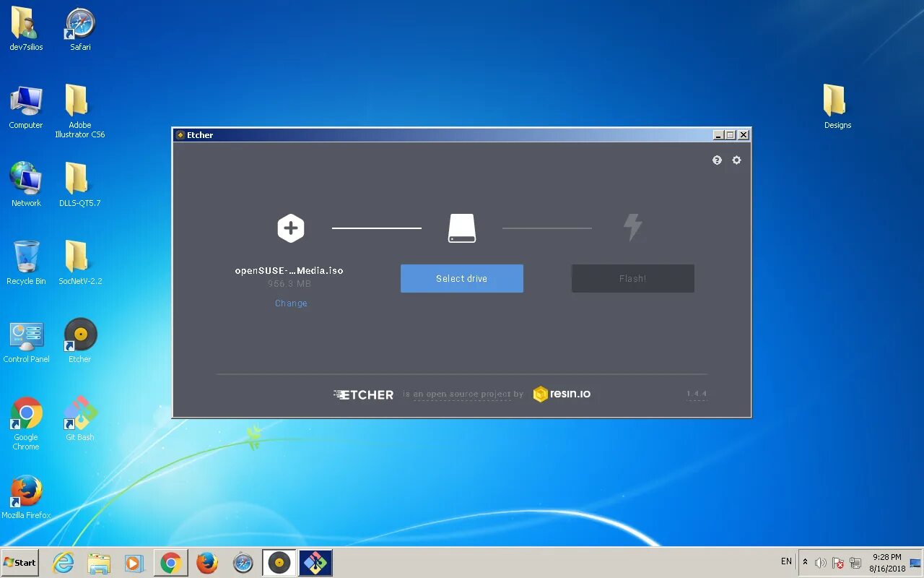The width and height of the screenshot is (924, 578).
Task: Click Chrome icon in taskbar
Action: (x=171, y=563)
